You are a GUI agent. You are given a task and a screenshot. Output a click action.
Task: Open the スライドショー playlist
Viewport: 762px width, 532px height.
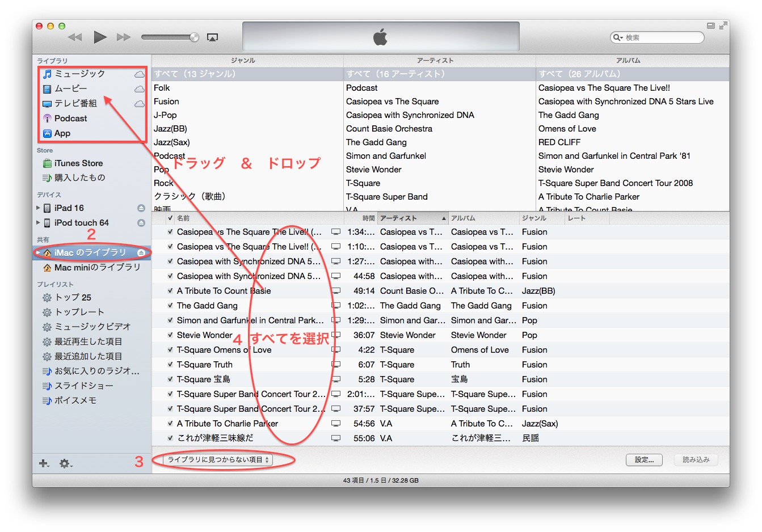pyautogui.click(x=78, y=386)
